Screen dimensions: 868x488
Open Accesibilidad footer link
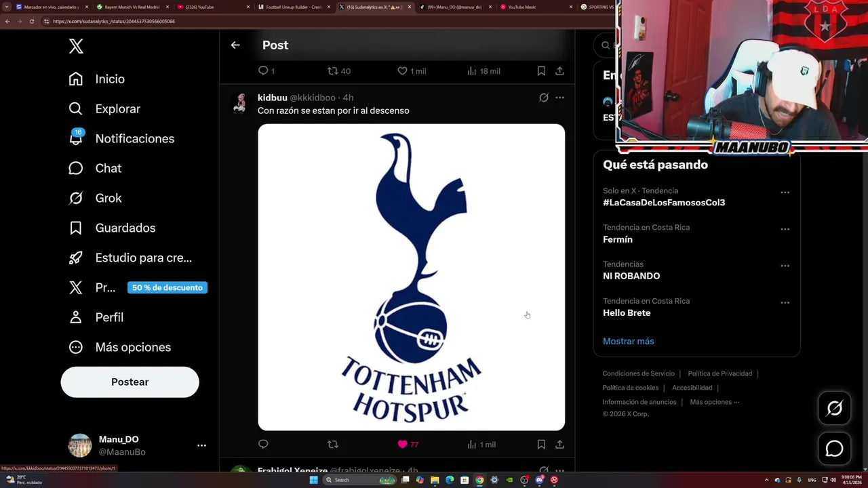(x=692, y=388)
